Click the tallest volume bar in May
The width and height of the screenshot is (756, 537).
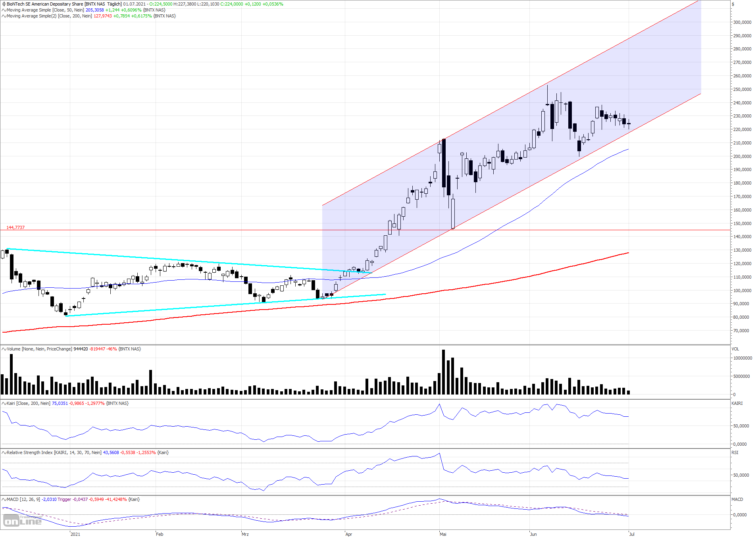tap(444, 372)
